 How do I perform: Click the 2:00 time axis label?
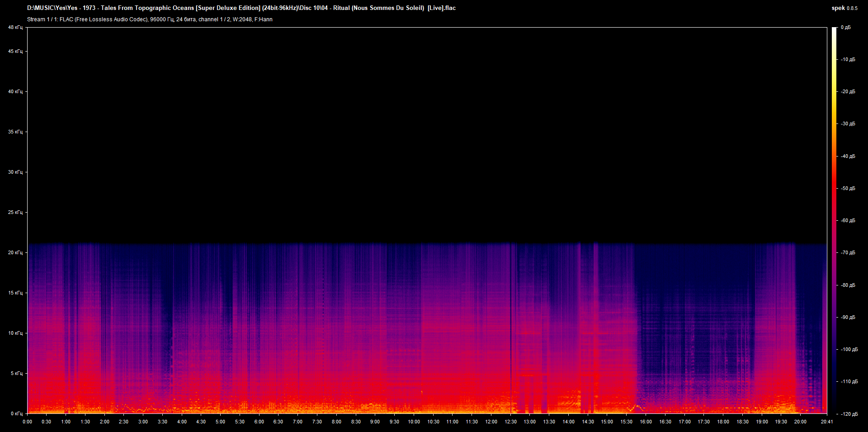point(104,422)
